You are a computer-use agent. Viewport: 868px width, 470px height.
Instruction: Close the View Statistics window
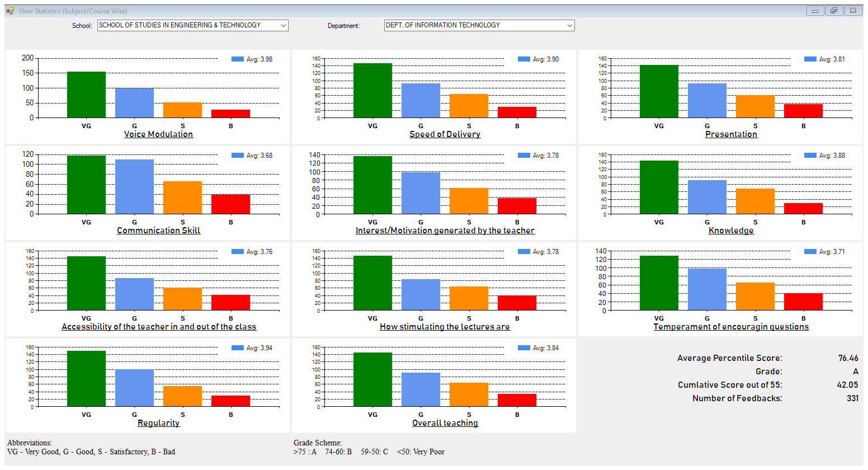853,11
